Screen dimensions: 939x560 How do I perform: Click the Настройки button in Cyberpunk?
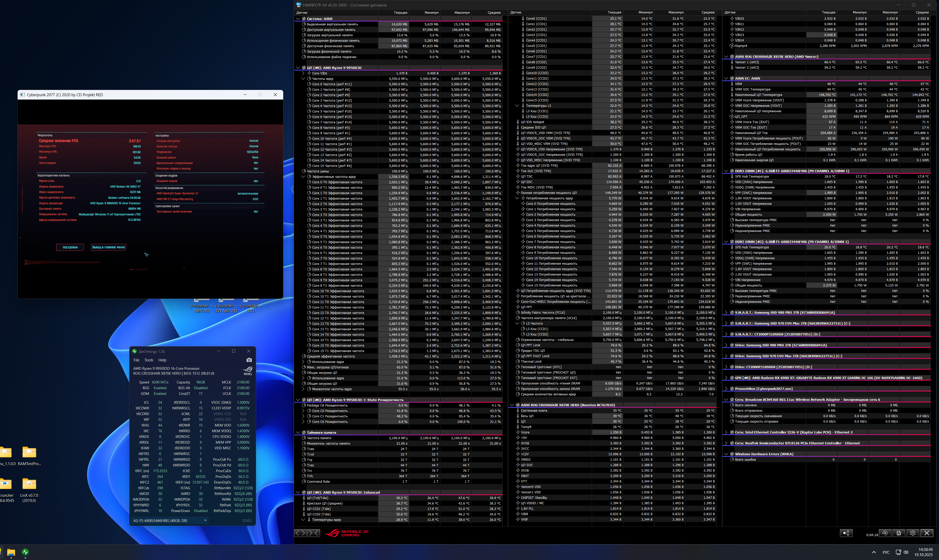click(x=70, y=247)
